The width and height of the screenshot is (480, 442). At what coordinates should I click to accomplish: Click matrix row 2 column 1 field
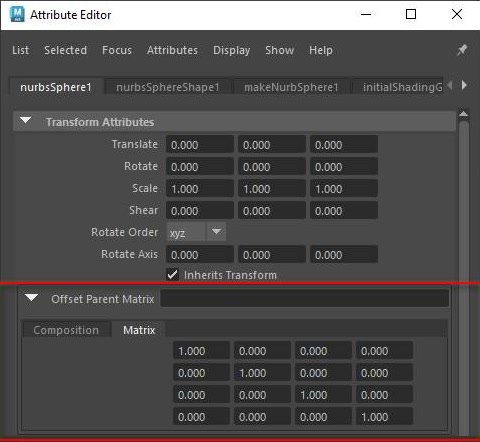click(x=201, y=373)
